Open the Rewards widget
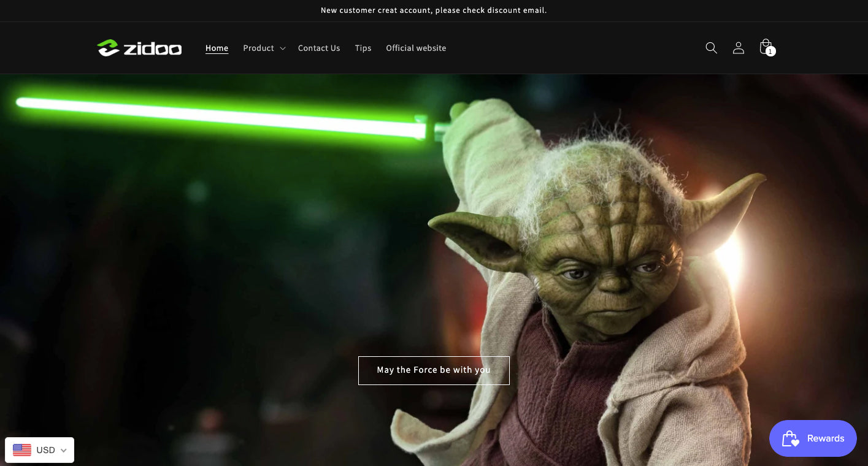Viewport: 868px width, 466px height. point(813,438)
